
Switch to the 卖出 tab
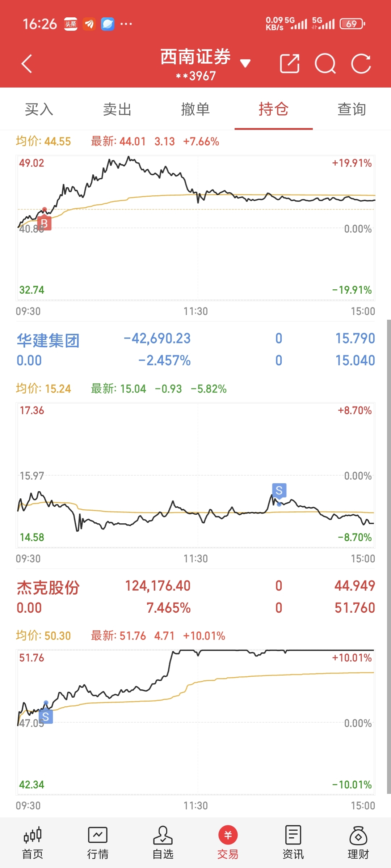pos(117,109)
